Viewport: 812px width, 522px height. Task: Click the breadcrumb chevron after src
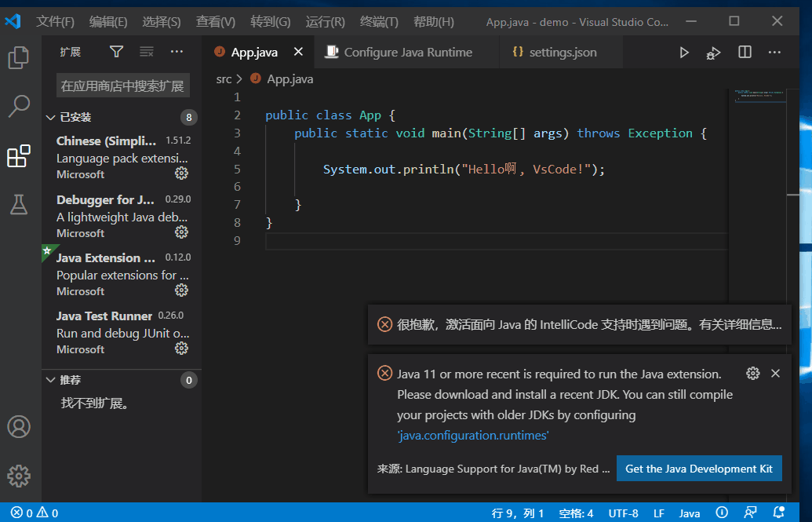pyautogui.click(x=239, y=79)
